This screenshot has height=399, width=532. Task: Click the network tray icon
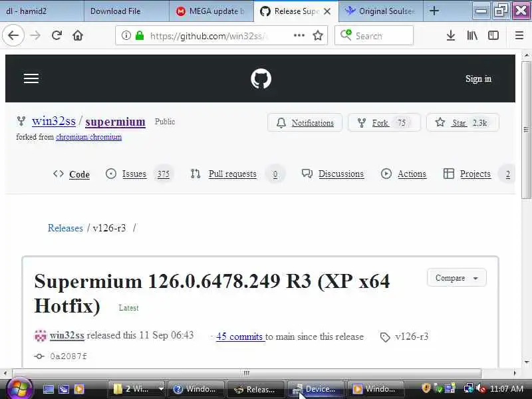point(469,388)
